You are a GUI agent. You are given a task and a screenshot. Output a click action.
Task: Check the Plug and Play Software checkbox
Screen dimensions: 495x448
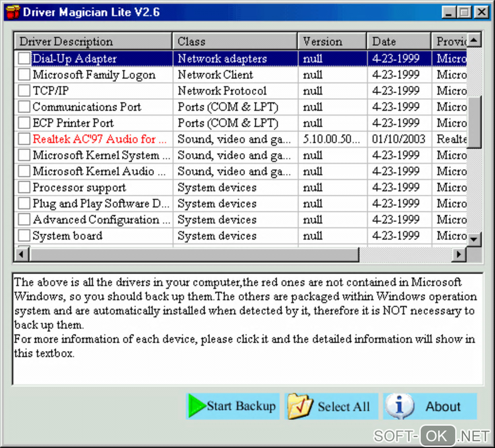24,204
